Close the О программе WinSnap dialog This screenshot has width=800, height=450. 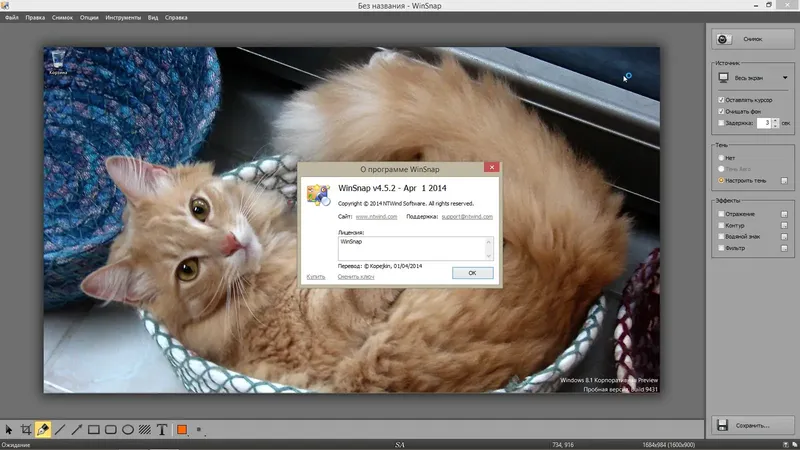click(x=491, y=167)
